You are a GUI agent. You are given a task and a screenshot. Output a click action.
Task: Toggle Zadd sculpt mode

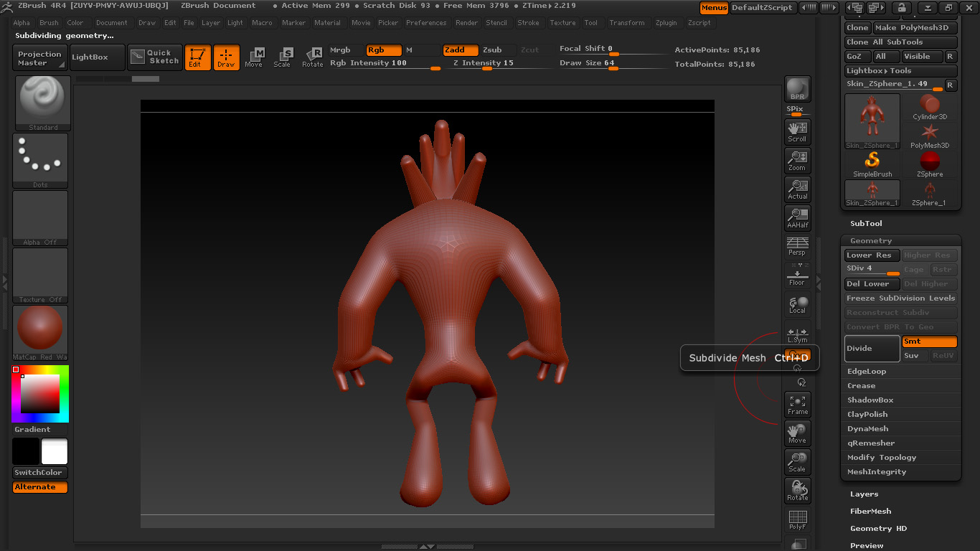(x=461, y=50)
